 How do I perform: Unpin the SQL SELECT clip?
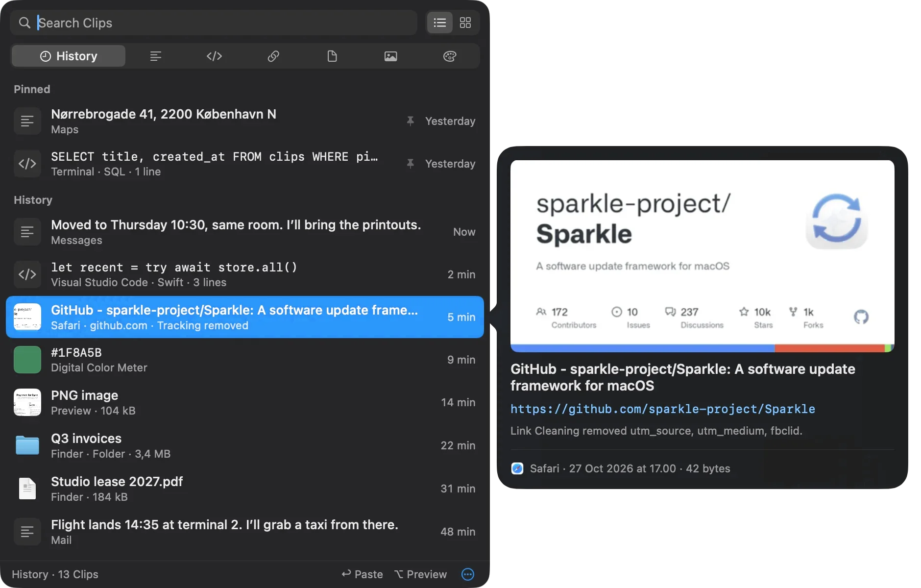tap(411, 163)
